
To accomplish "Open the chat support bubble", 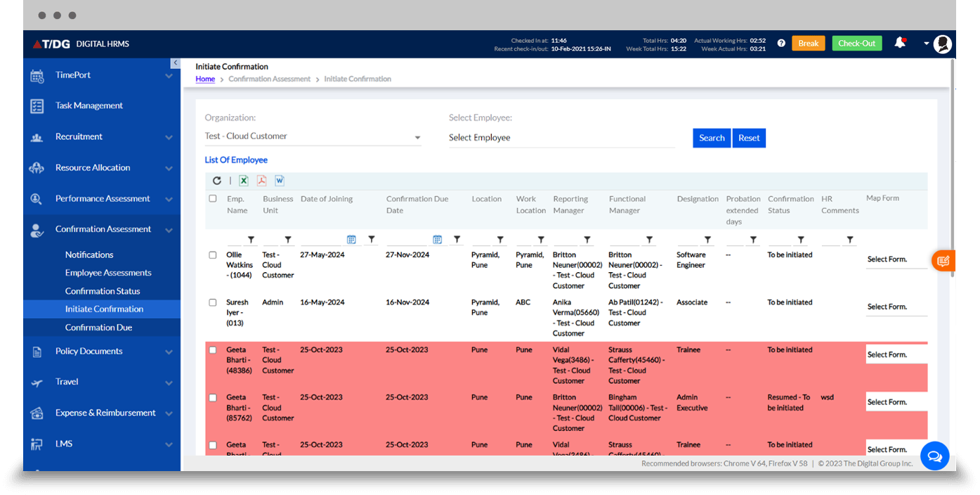I will 935,456.
